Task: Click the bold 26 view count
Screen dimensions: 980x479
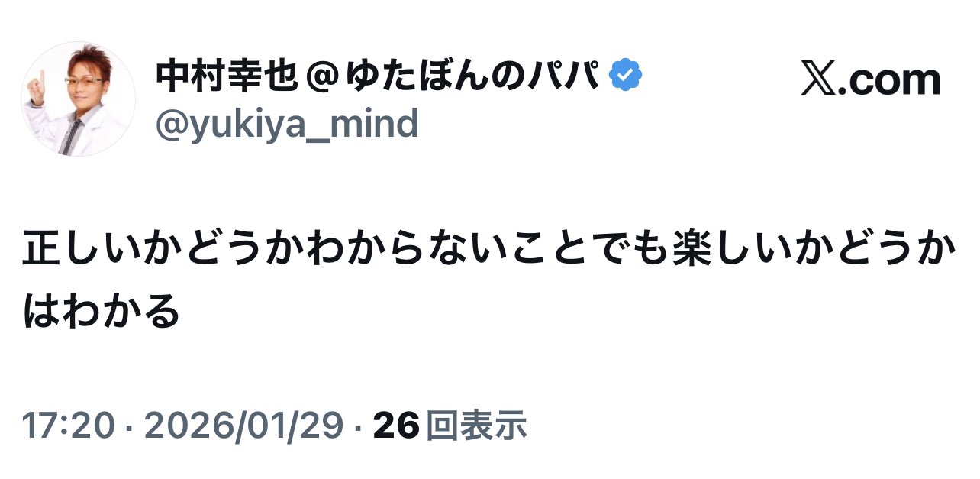Action: (x=396, y=426)
